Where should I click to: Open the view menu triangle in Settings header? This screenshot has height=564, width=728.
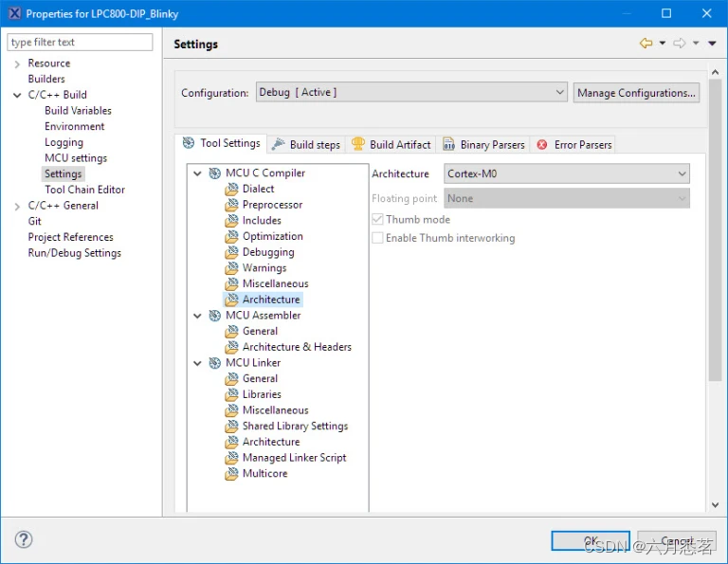712,44
